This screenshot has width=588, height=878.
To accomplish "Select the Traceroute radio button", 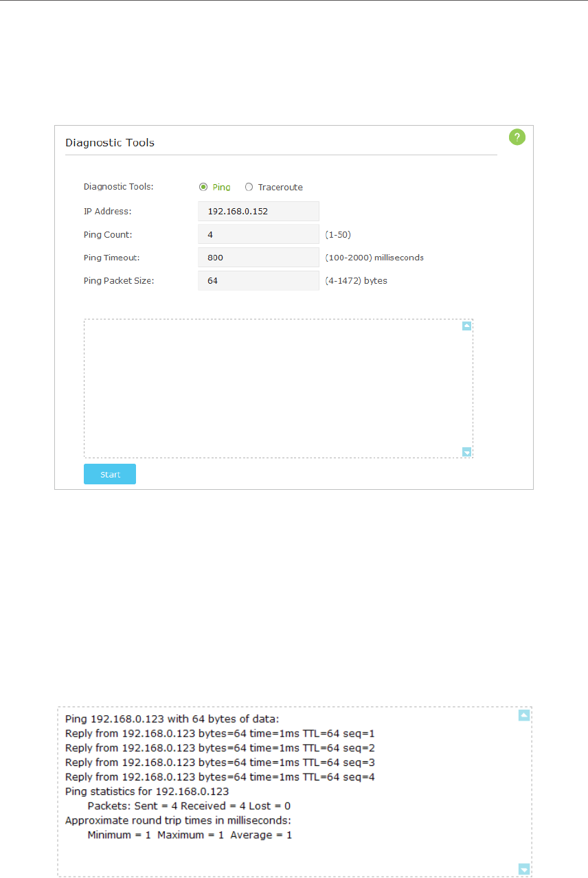I will click(249, 187).
